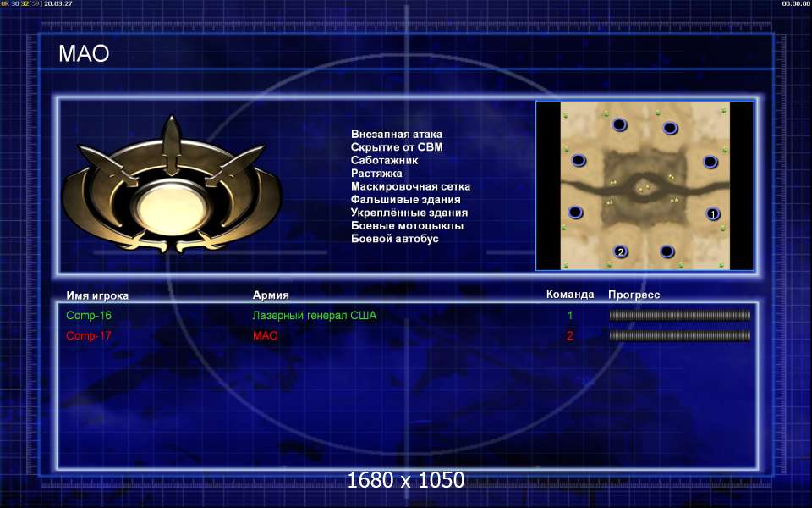This screenshot has height=508, width=812.
Task: Choose Боевой автобус in the ability list
Action: pyautogui.click(x=395, y=239)
